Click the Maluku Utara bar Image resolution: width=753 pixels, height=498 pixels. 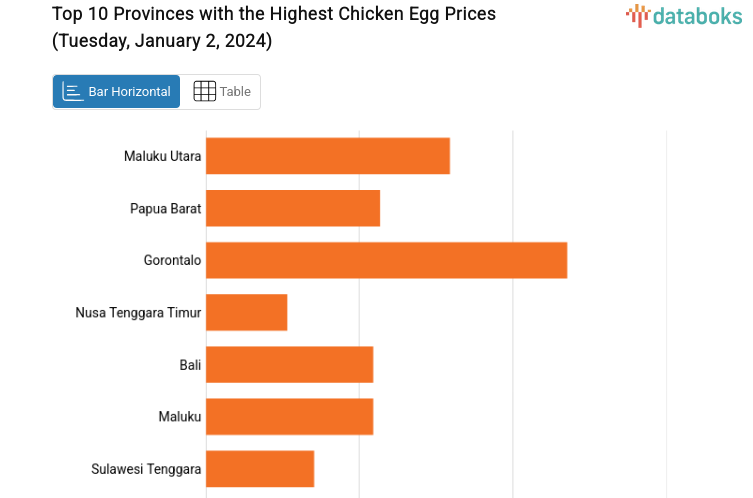click(x=328, y=156)
